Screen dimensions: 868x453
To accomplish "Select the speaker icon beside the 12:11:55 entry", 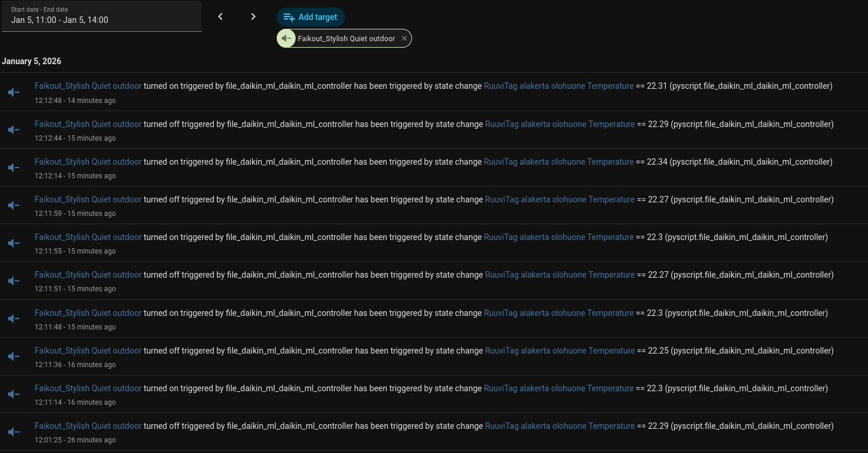I will coord(14,243).
